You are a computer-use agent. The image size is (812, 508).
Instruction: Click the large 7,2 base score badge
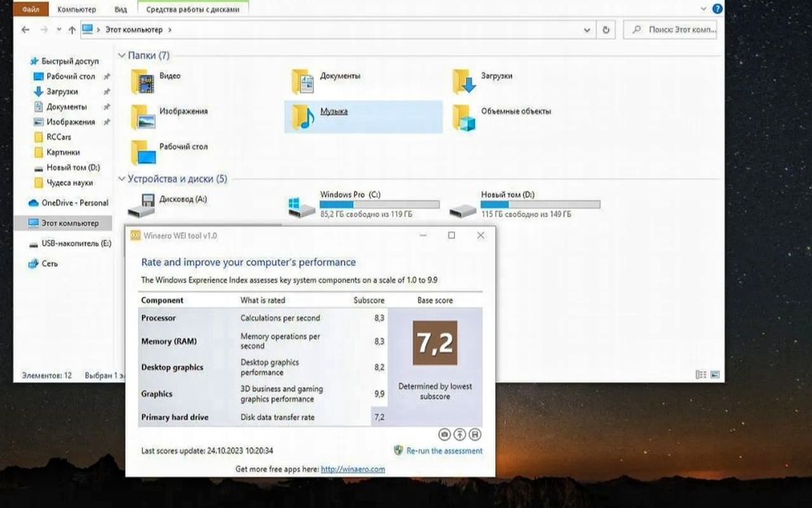tap(435, 343)
